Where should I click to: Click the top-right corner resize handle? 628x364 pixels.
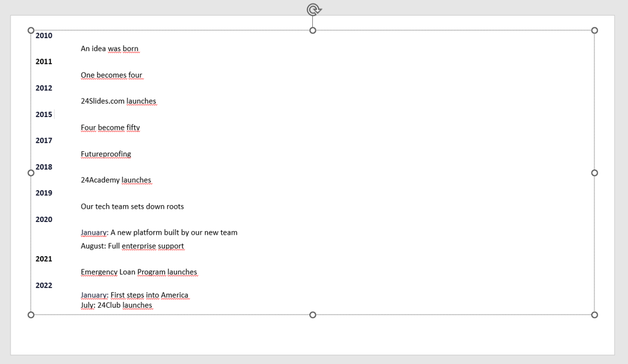[x=594, y=30]
